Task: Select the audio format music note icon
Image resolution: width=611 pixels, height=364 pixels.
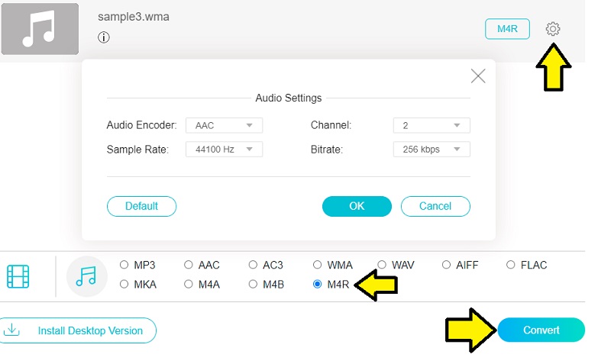Action: coord(86,276)
